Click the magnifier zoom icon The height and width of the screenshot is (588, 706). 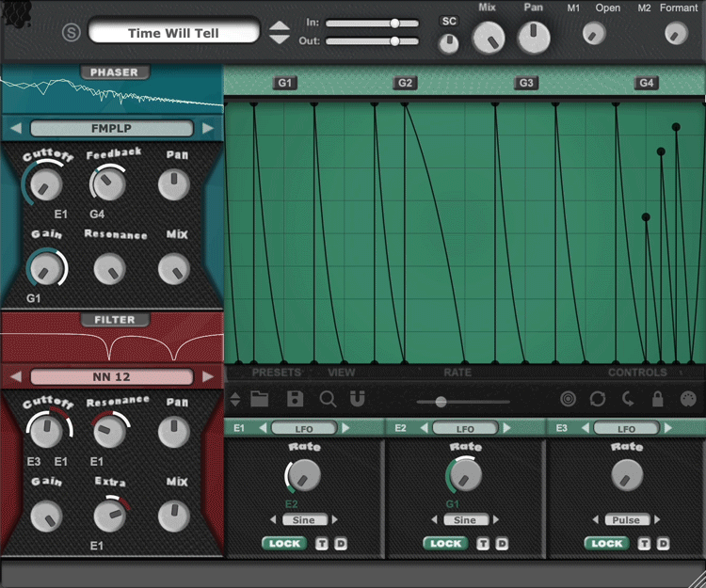click(328, 399)
